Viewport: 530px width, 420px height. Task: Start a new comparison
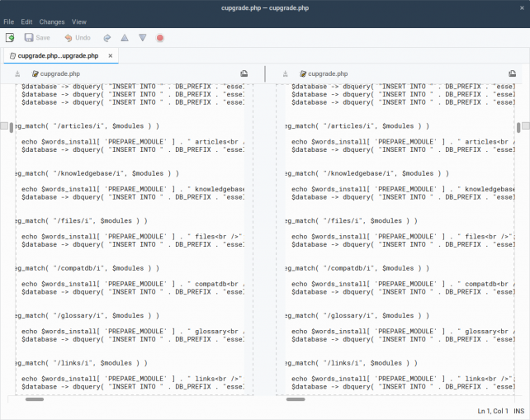[10, 37]
